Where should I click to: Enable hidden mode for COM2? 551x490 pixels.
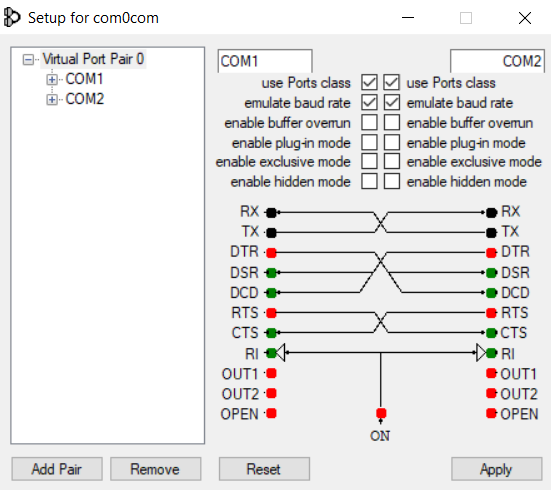tap(391, 181)
